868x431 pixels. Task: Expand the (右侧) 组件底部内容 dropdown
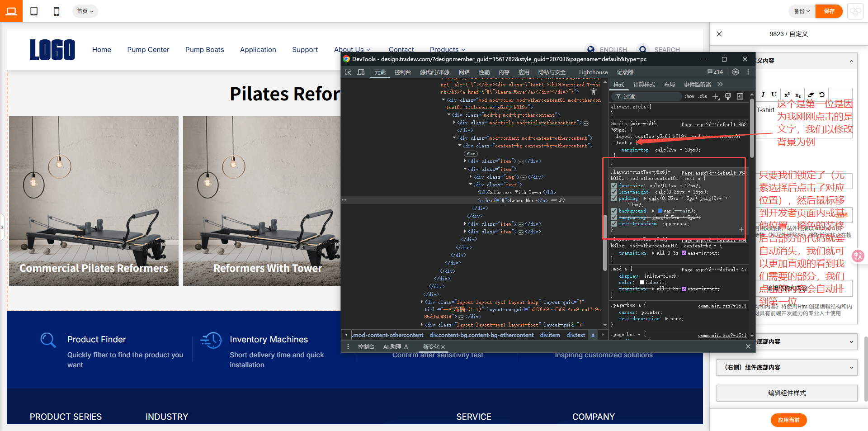point(787,367)
